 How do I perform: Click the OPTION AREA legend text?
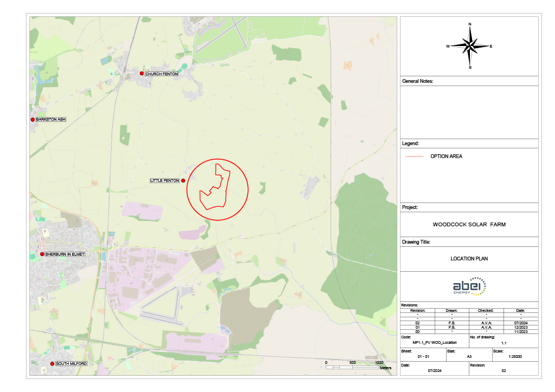[x=446, y=156]
